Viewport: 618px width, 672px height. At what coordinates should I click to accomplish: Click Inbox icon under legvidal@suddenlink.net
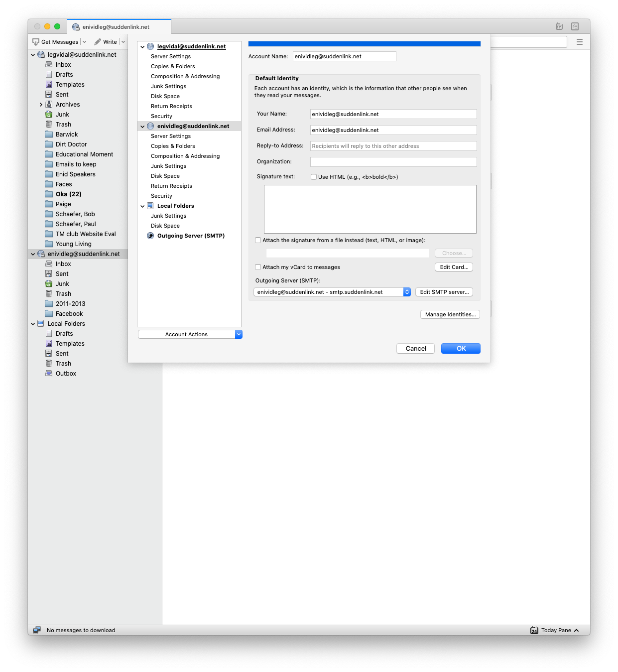[49, 65]
